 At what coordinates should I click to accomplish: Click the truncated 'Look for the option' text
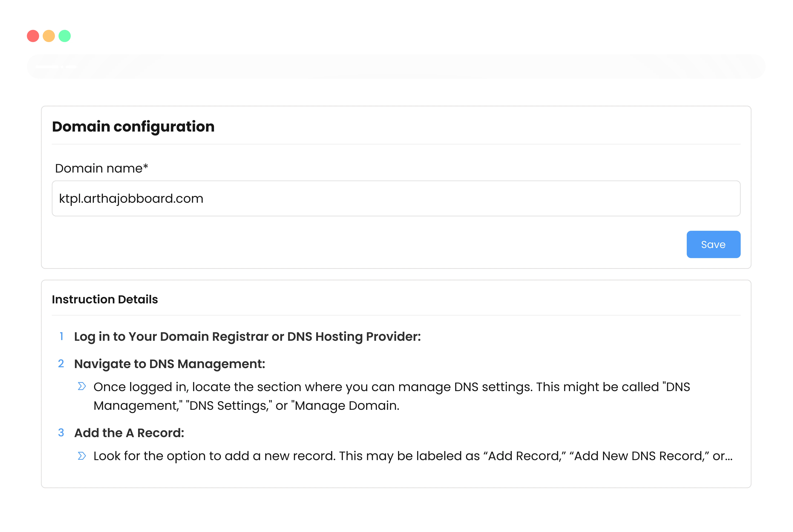click(413, 456)
